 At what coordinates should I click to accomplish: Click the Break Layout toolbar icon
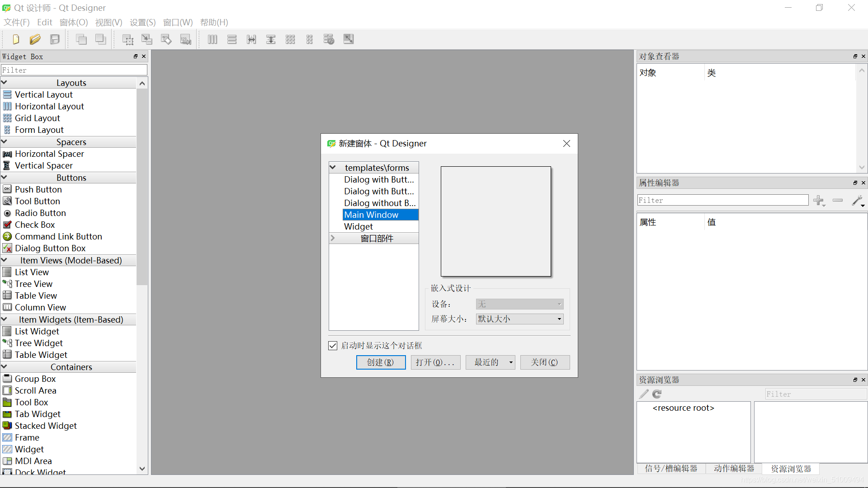[329, 39]
